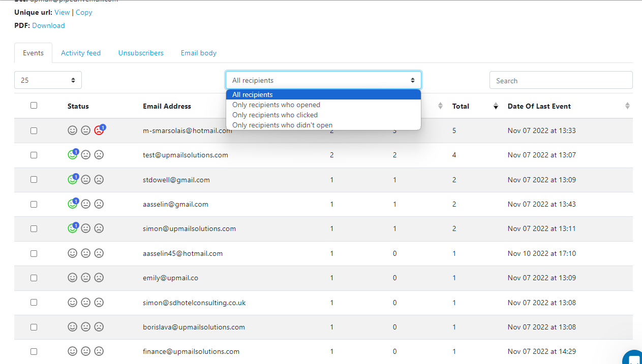Screen dimensions: 642x364
Task: Focus the Search field
Action: coord(561,80)
